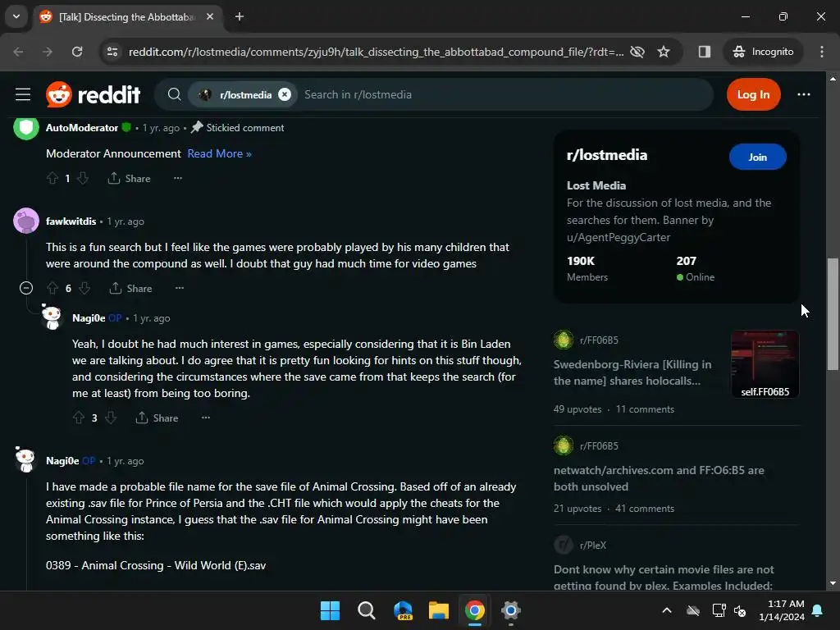
Task: Open the taskbar clock and date
Action: [x=782, y=610]
